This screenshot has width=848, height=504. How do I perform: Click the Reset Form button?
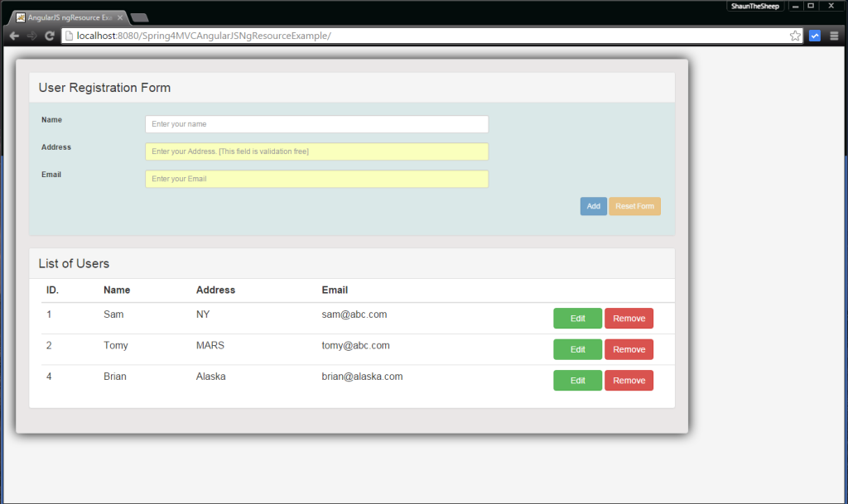click(634, 206)
